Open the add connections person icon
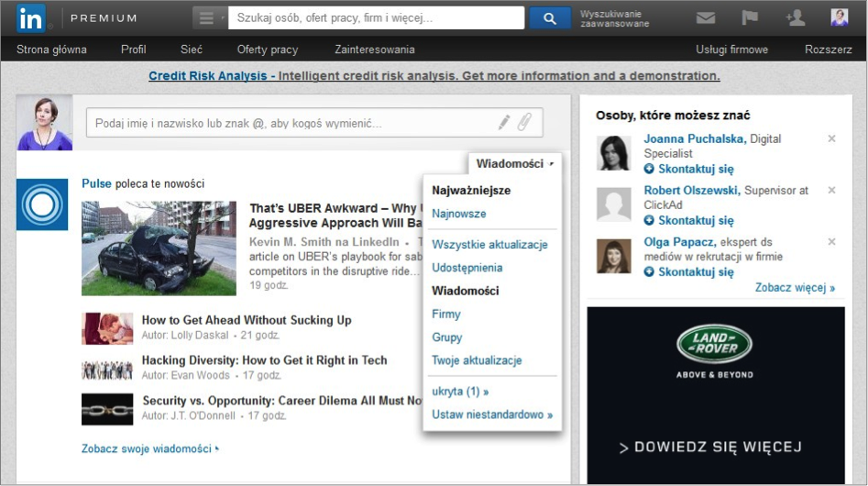868x486 pixels. (795, 17)
